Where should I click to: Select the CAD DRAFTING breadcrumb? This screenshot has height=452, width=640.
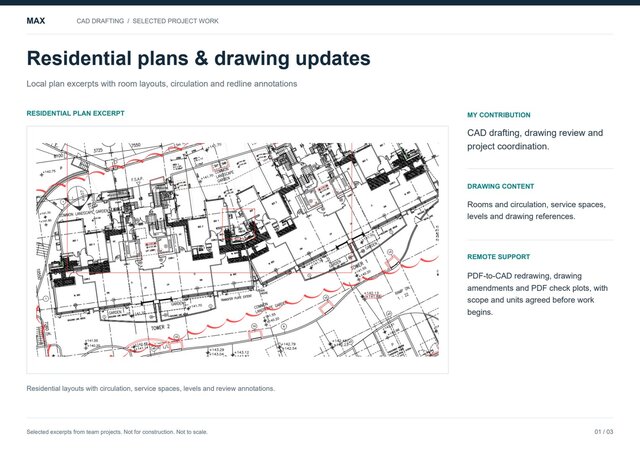point(100,21)
